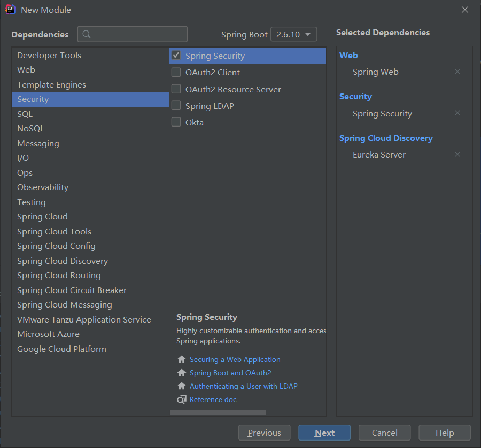
Task: Click Spring Cloud Discovery header in Selected Dependencies
Action: pos(386,138)
